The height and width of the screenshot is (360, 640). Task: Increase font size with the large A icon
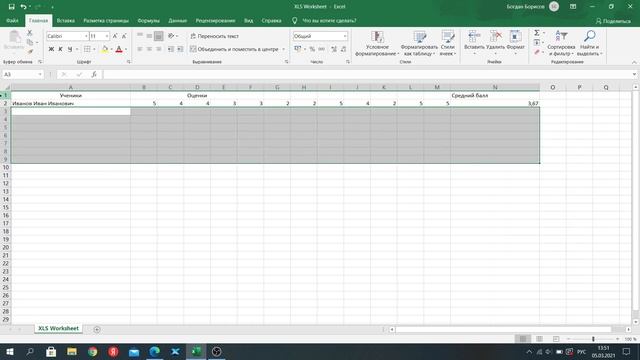tap(115, 36)
